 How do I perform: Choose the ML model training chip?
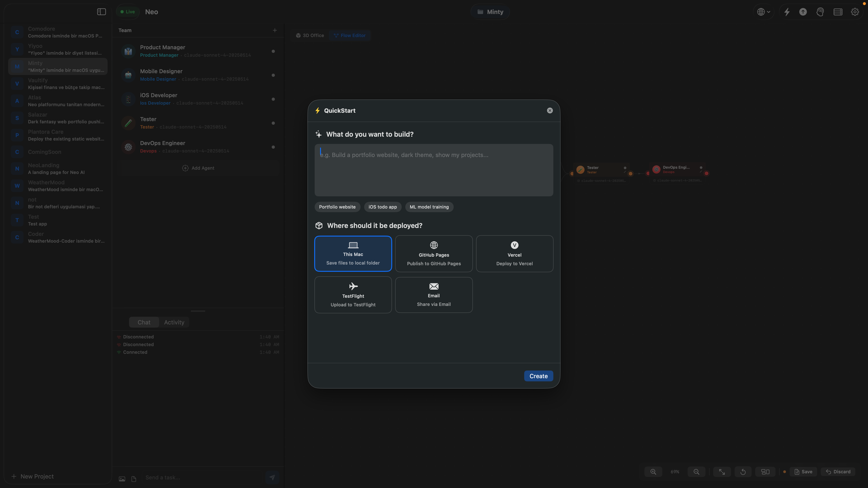click(429, 207)
